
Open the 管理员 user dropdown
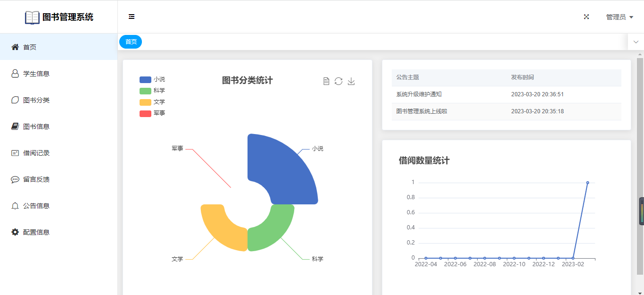tap(619, 17)
